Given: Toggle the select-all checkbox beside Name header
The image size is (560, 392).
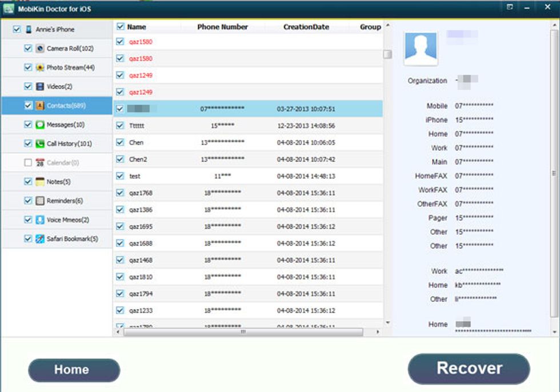Looking at the screenshot, I should click(x=120, y=27).
